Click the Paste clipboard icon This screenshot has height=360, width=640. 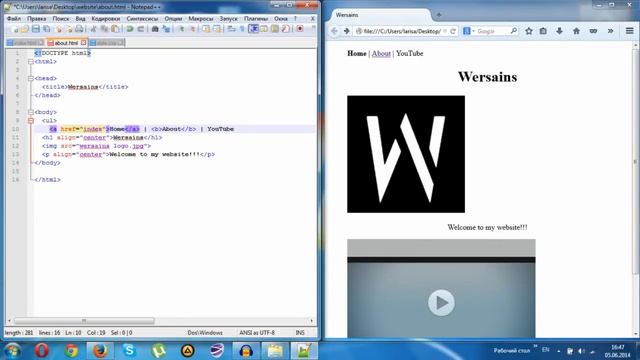click(116, 29)
